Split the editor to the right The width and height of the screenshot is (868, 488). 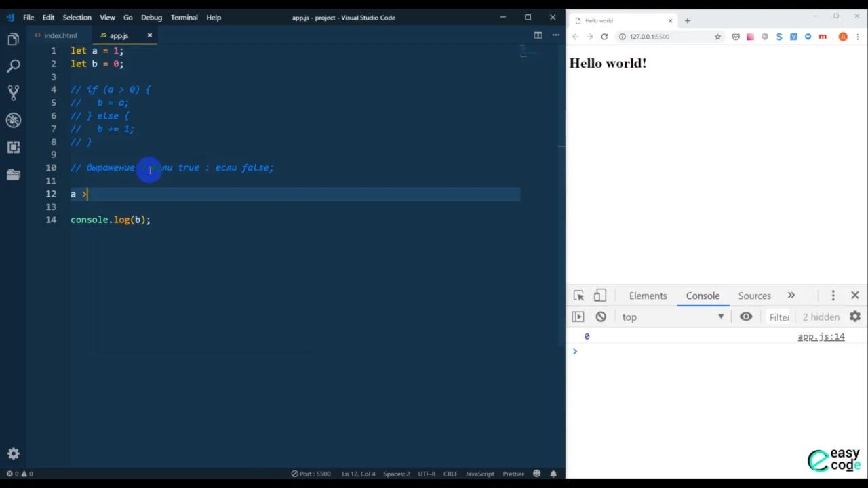coord(538,35)
